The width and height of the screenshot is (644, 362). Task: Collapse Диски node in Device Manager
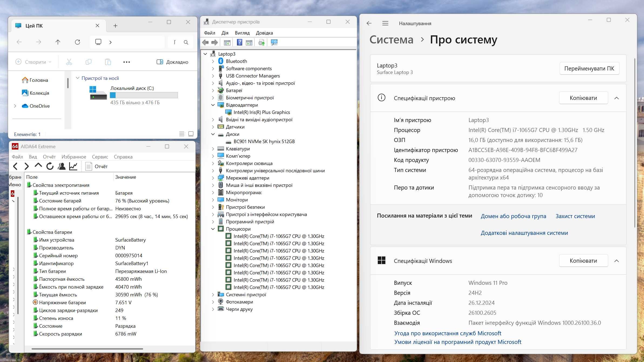(213, 134)
